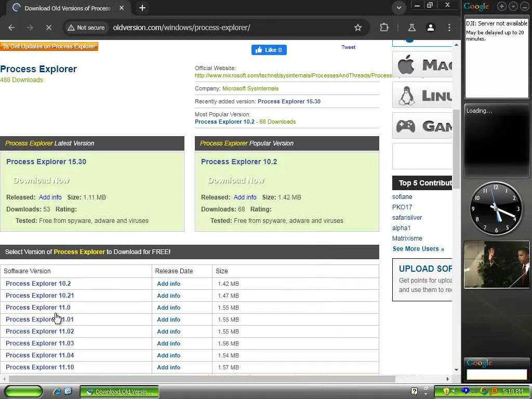Screen dimensions: 532x399
Task: Click the analog clock gadget in sidebar
Action: click(x=496, y=208)
